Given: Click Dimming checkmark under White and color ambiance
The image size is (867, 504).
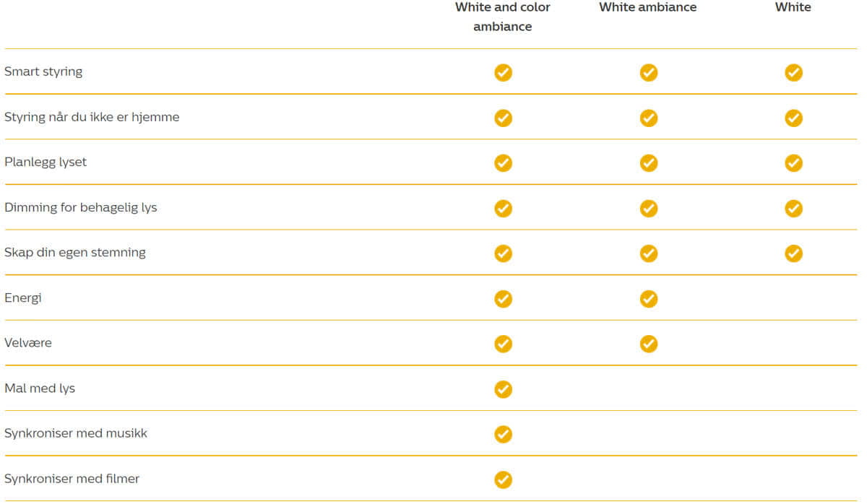Looking at the screenshot, I should 503,208.
